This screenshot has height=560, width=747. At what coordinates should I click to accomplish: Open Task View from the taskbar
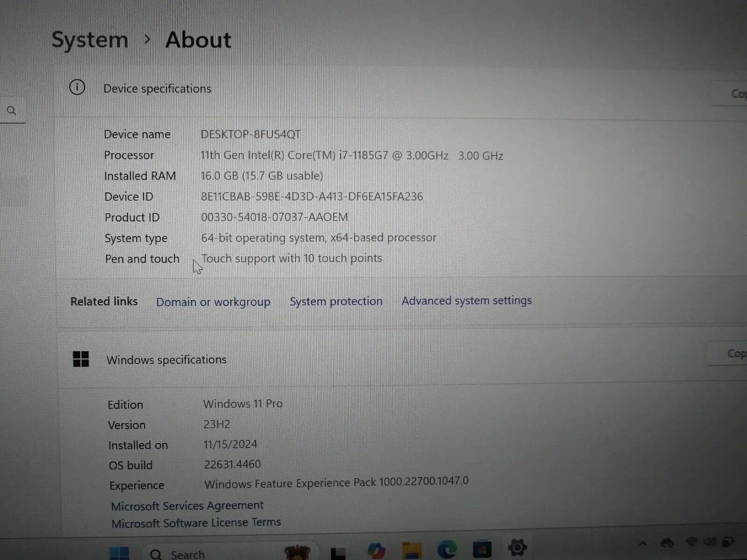click(338, 553)
